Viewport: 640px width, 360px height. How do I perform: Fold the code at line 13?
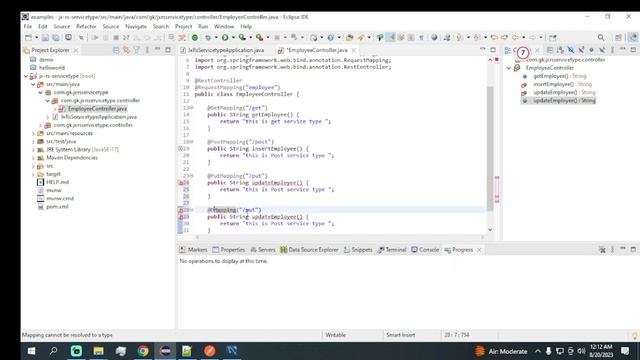192,108
